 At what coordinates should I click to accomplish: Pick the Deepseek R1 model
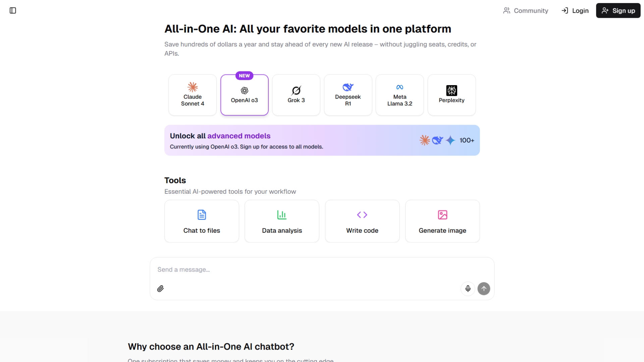click(x=348, y=95)
